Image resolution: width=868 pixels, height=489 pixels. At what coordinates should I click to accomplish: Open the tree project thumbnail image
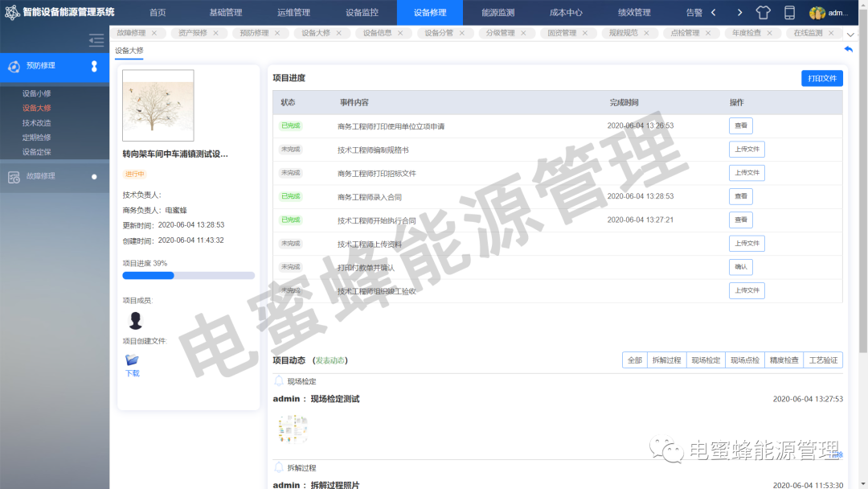coord(158,105)
